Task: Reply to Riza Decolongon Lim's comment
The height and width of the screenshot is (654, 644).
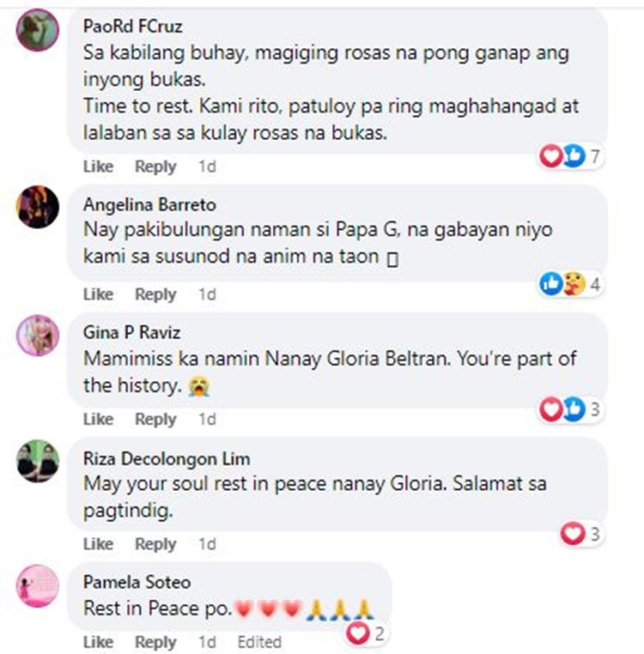Action: pos(155,544)
